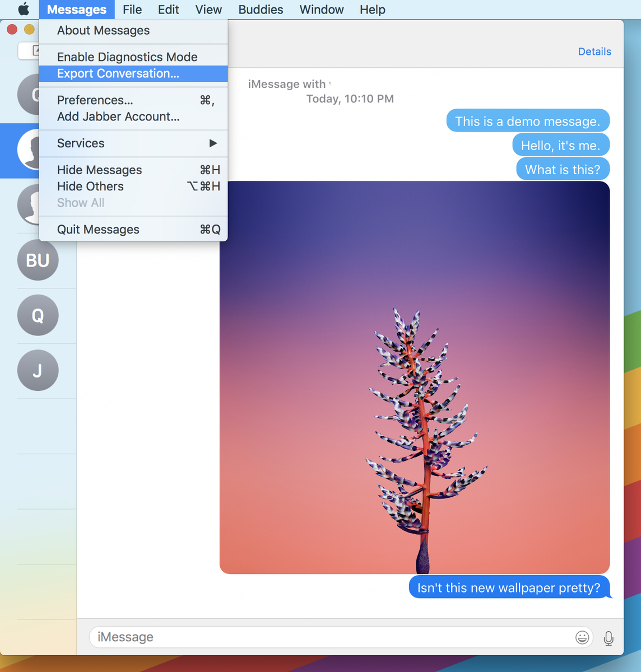Focus the iMessage text field

[x=341, y=637]
